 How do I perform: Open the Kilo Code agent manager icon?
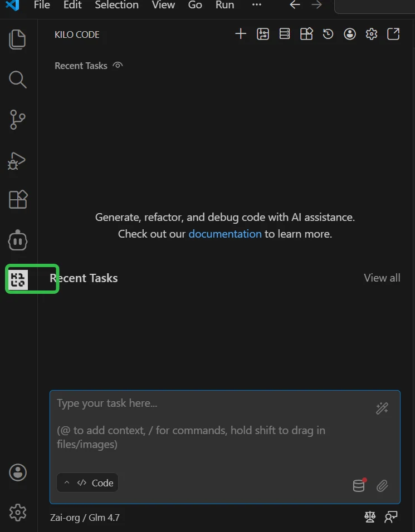tap(263, 34)
